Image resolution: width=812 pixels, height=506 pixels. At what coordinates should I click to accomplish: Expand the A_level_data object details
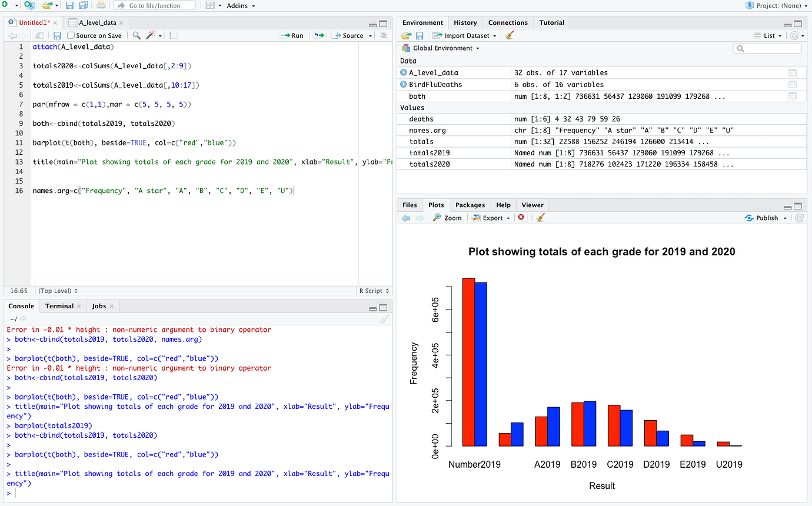coord(404,73)
